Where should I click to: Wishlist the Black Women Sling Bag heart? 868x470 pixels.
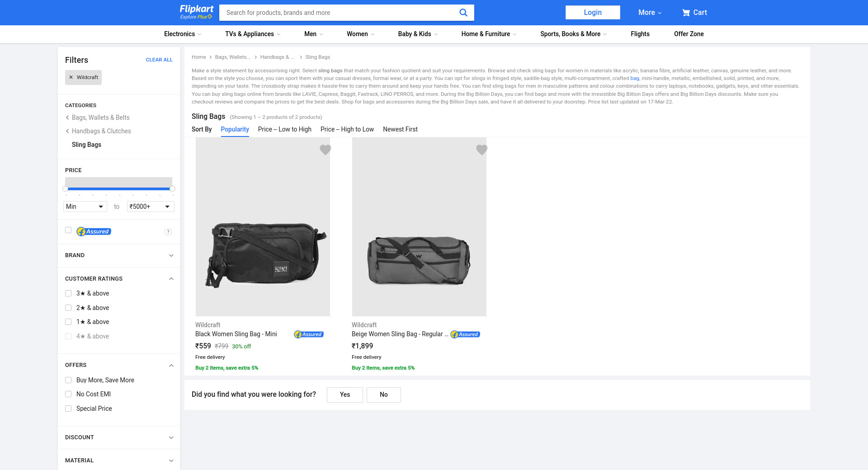[x=325, y=150]
